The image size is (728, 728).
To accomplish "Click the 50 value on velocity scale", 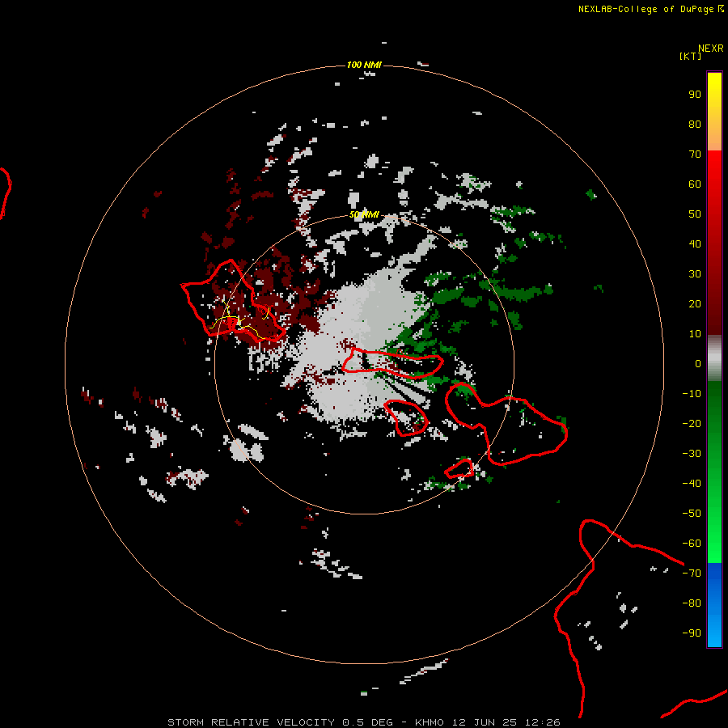I will pyautogui.click(x=695, y=214).
